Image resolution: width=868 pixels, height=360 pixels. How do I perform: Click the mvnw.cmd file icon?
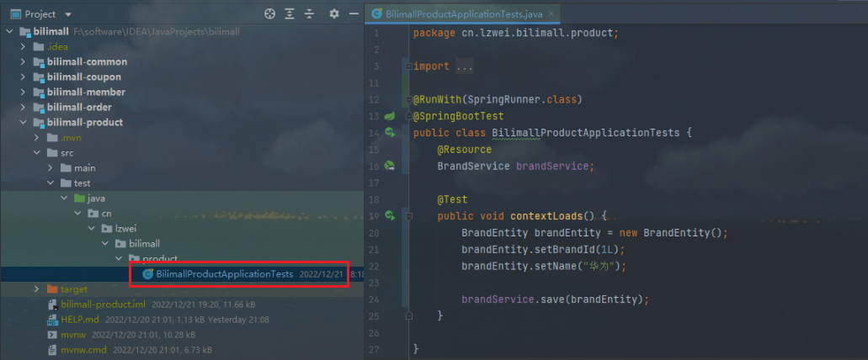point(52,350)
